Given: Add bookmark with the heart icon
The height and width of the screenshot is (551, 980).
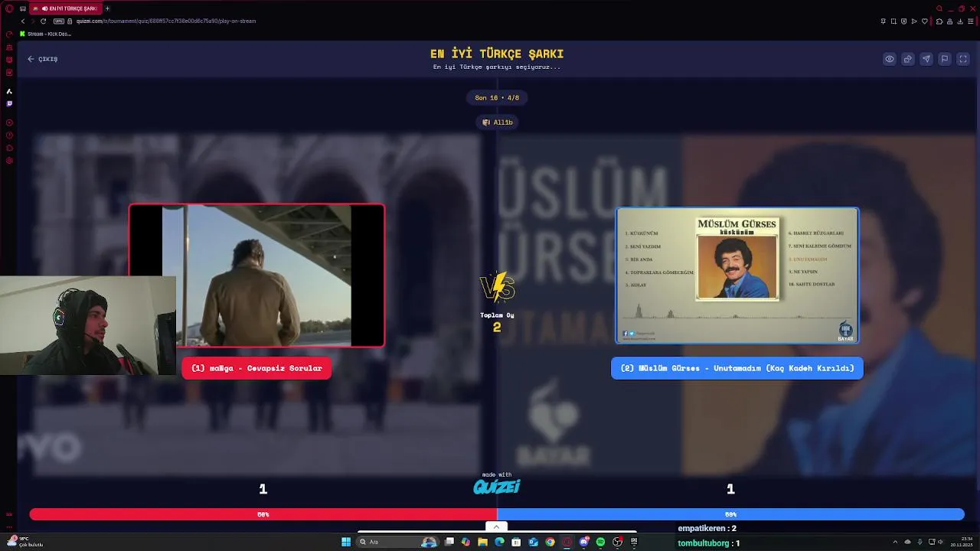Looking at the screenshot, I should (x=925, y=21).
